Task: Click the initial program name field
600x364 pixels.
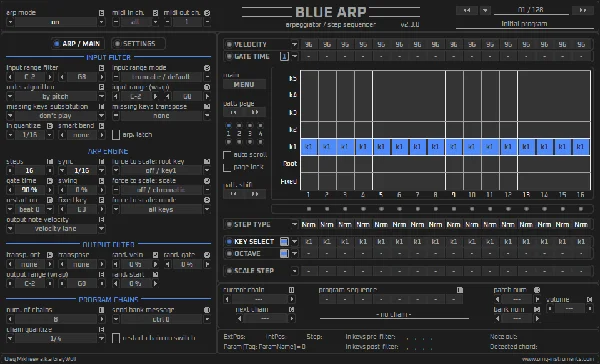Action: pyautogui.click(x=524, y=24)
